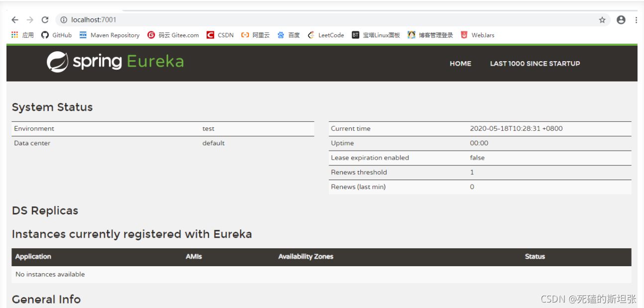Click the Status column header
This screenshot has width=644, height=308.
click(535, 257)
